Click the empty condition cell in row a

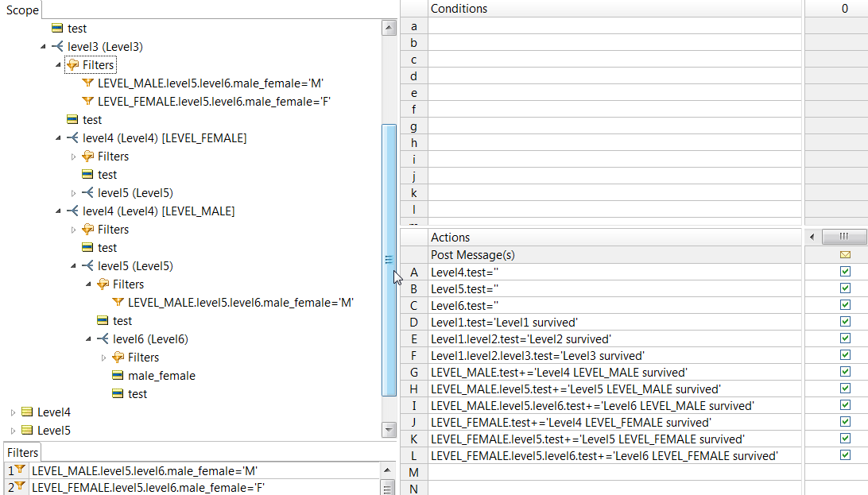pos(615,26)
